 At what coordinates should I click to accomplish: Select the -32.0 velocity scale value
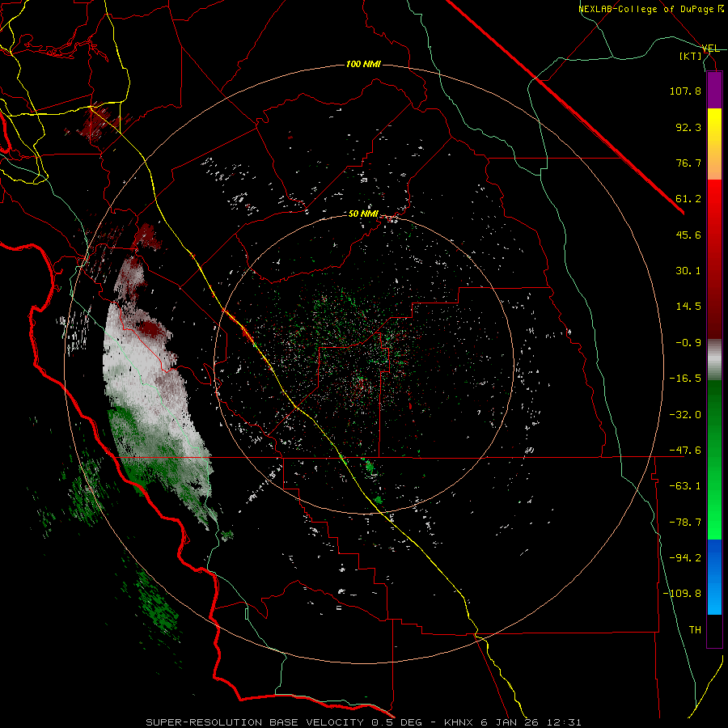point(685,415)
